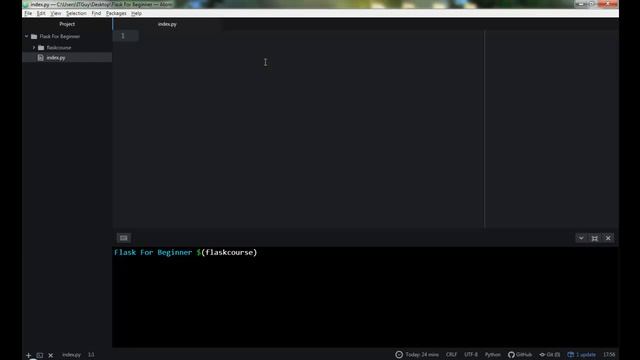Change grammar via Python selector

coord(493,355)
